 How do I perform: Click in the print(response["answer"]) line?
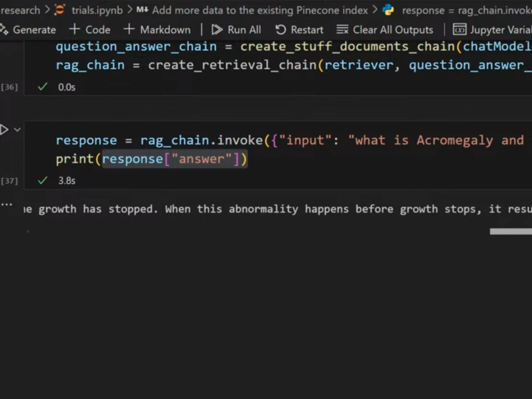(x=152, y=159)
